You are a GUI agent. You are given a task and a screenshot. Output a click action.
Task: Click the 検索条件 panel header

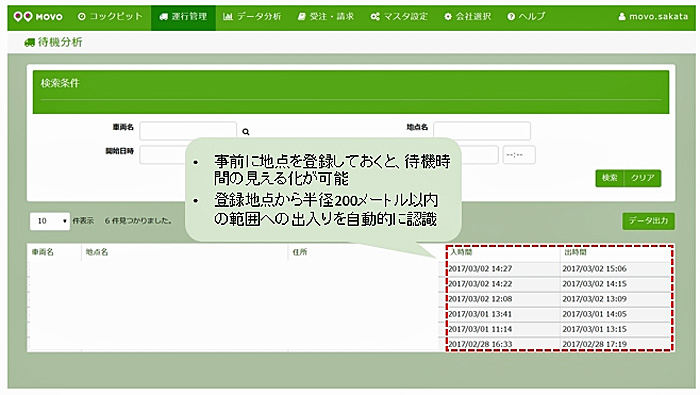(351, 91)
